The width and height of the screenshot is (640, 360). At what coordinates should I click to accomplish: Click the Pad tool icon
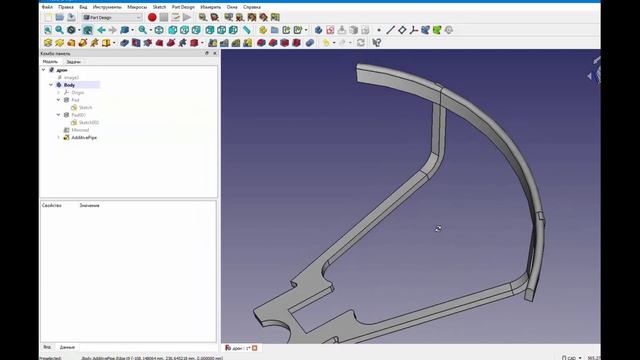click(x=48, y=43)
